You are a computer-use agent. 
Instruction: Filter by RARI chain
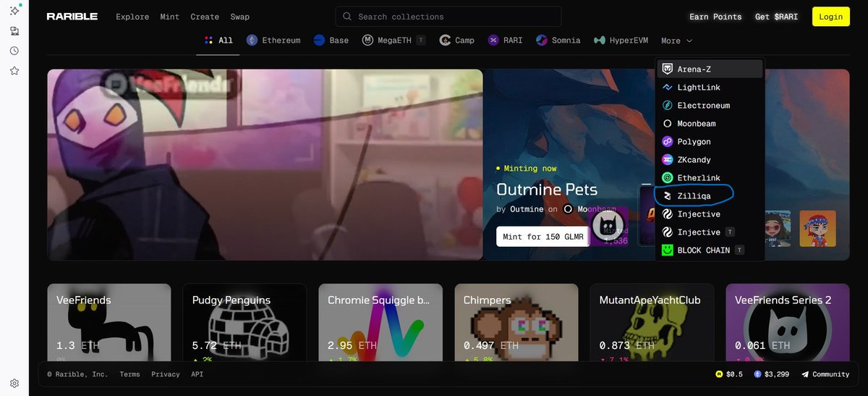[505, 41]
